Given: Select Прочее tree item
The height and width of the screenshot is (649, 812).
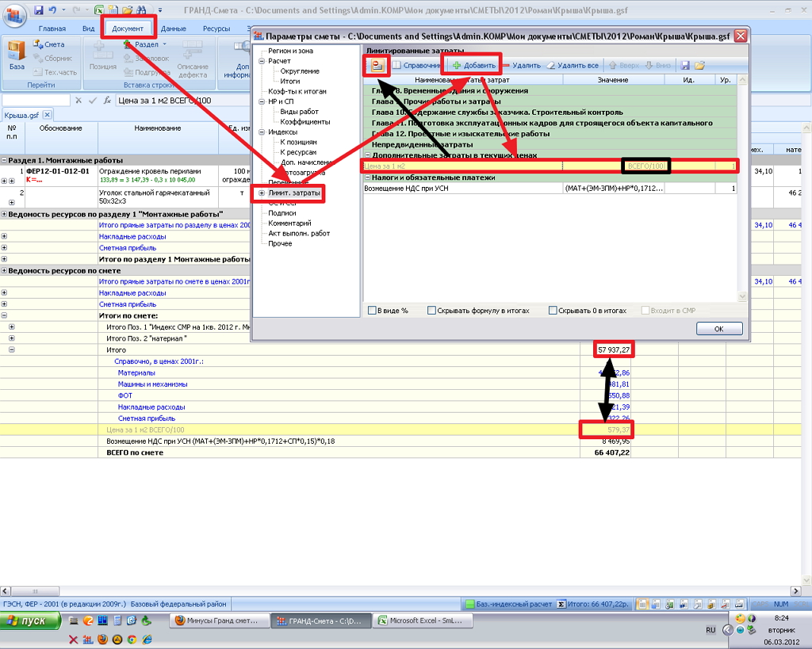Looking at the screenshot, I should (280, 243).
